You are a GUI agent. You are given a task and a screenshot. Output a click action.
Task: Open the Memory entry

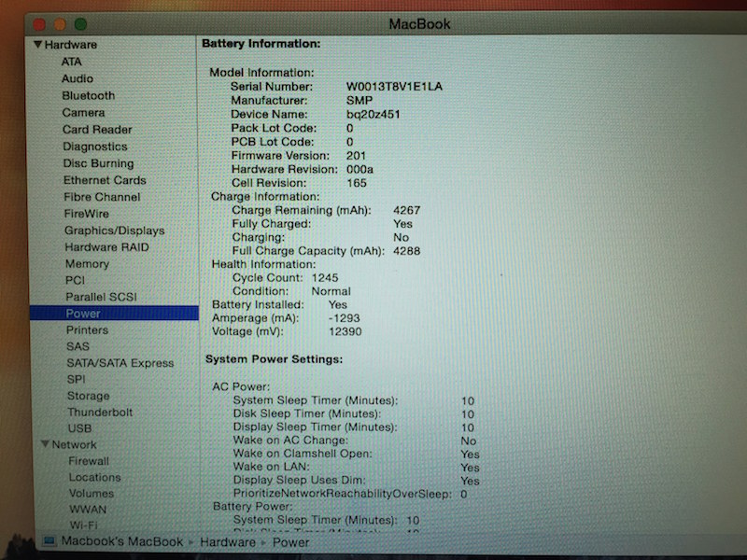click(x=87, y=264)
